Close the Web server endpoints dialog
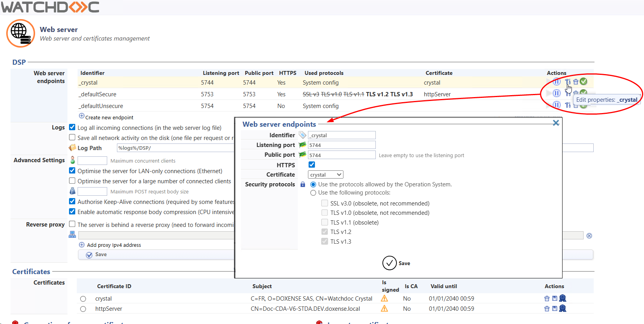644x324 pixels. (x=556, y=123)
